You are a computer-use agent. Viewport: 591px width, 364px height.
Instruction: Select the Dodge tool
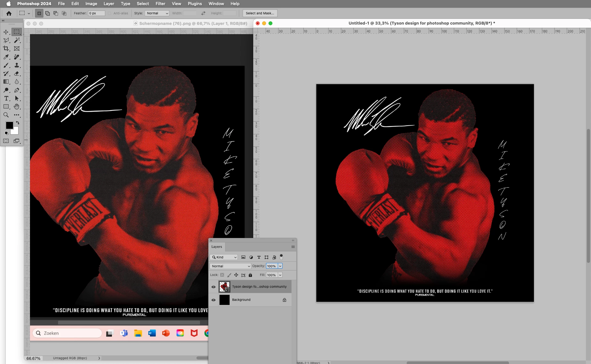[6, 90]
